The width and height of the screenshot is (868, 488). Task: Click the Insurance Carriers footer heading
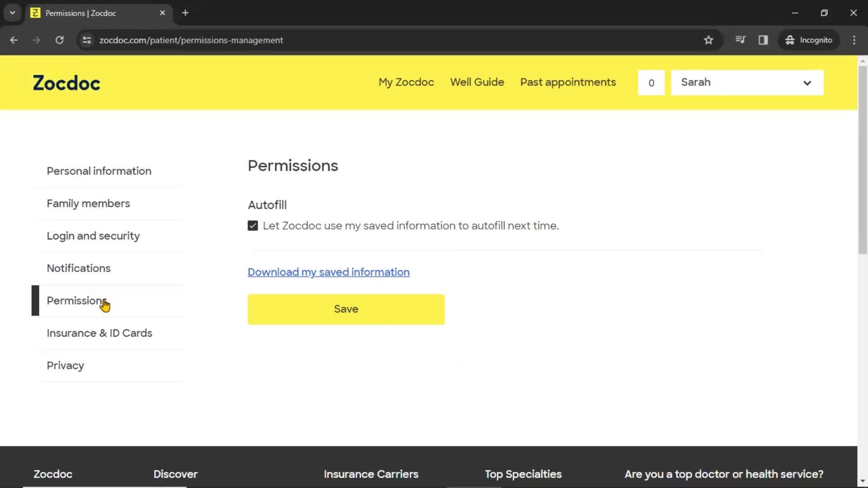click(x=371, y=474)
